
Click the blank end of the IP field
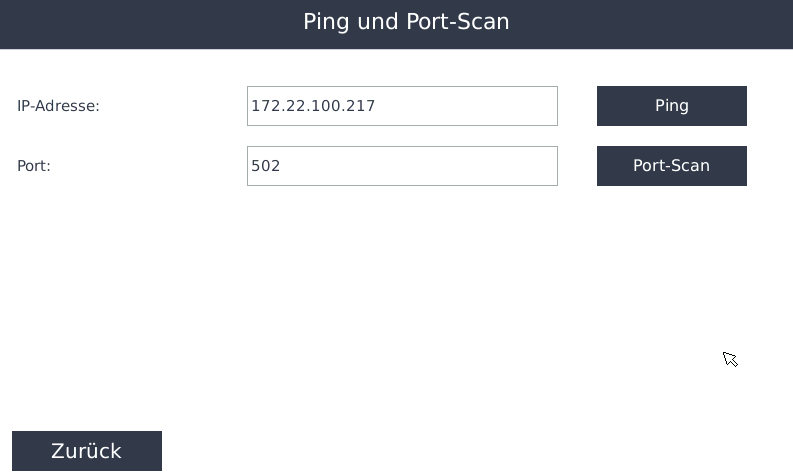tap(500, 106)
